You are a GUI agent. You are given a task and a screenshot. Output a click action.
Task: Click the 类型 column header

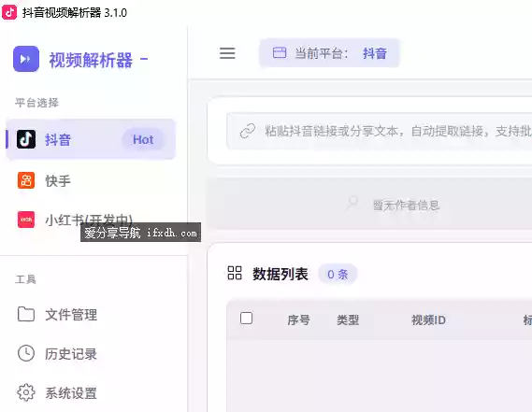coord(348,320)
